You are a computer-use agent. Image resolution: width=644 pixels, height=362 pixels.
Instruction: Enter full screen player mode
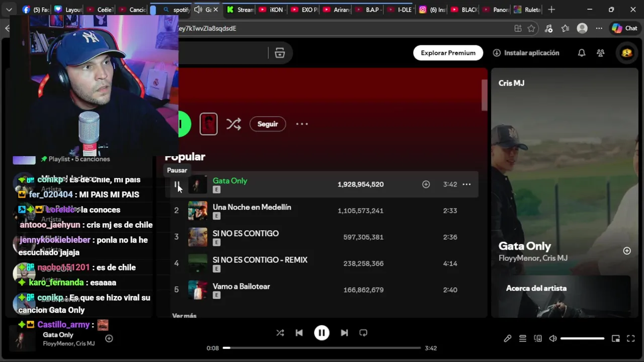click(631, 339)
